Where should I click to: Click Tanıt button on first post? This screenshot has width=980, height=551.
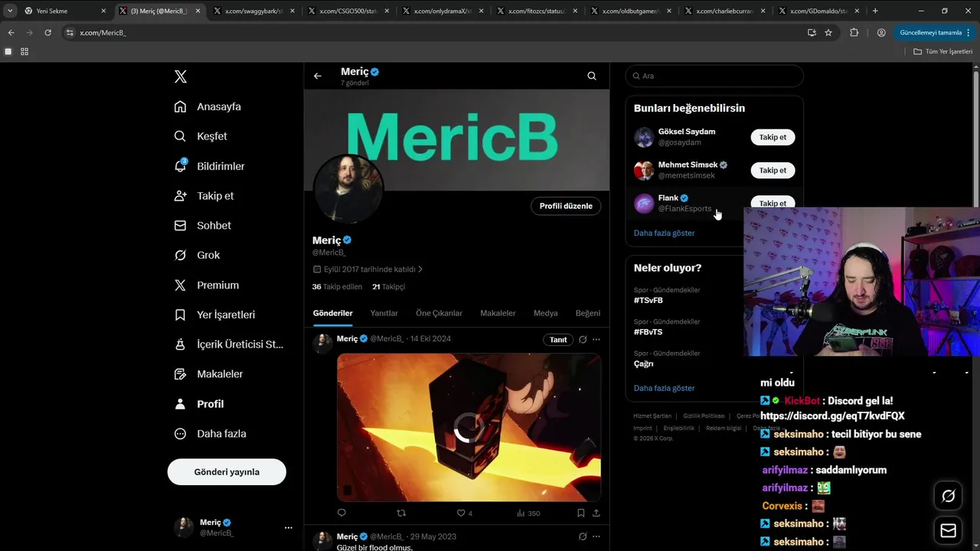point(559,339)
